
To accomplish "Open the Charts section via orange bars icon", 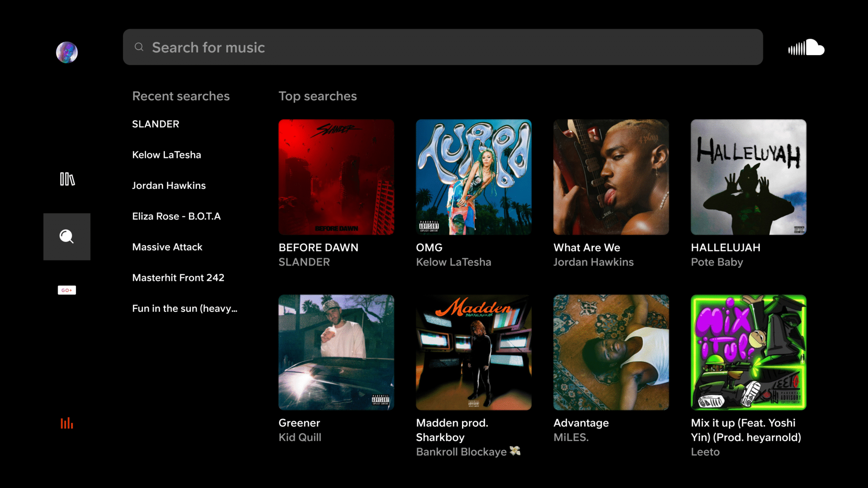I will coord(67,423).
